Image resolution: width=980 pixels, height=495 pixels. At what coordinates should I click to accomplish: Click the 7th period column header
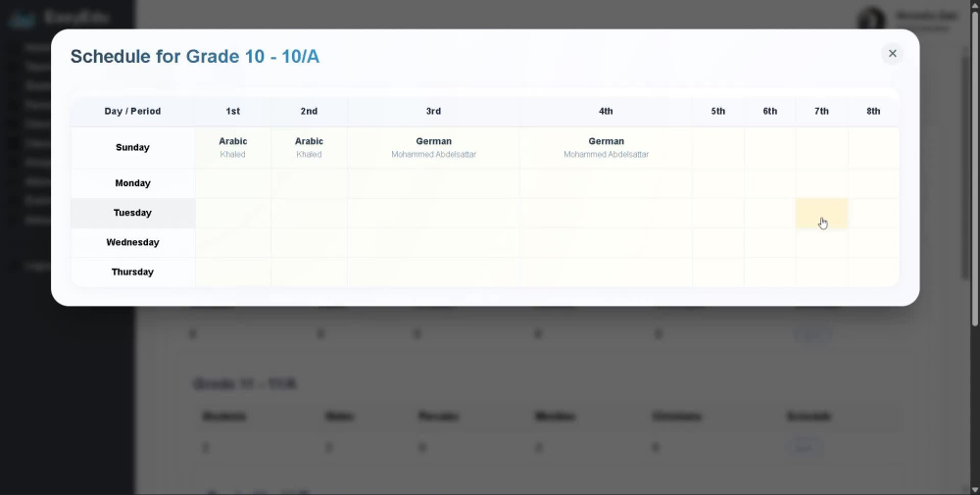click(x=821, y=111)
